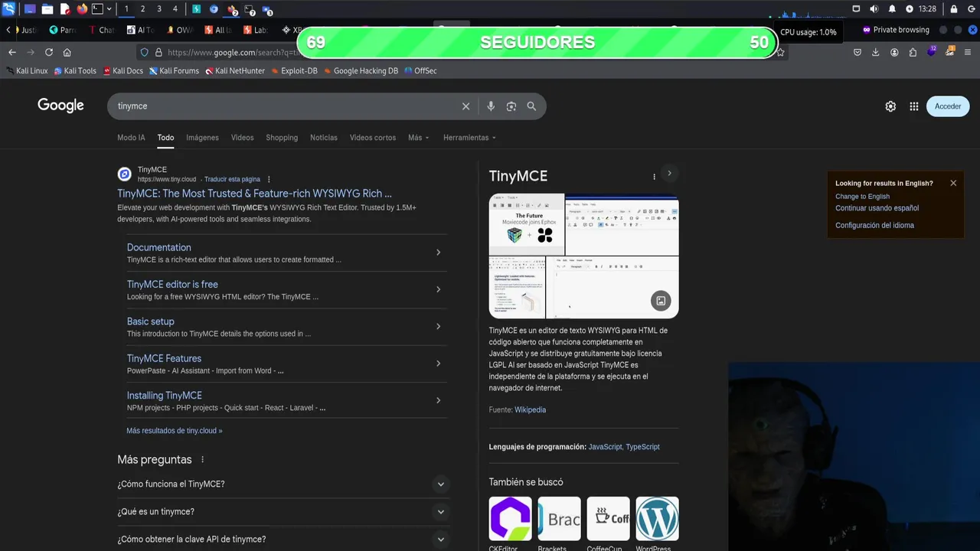Open Configuración del idioma link

(874, 226)
